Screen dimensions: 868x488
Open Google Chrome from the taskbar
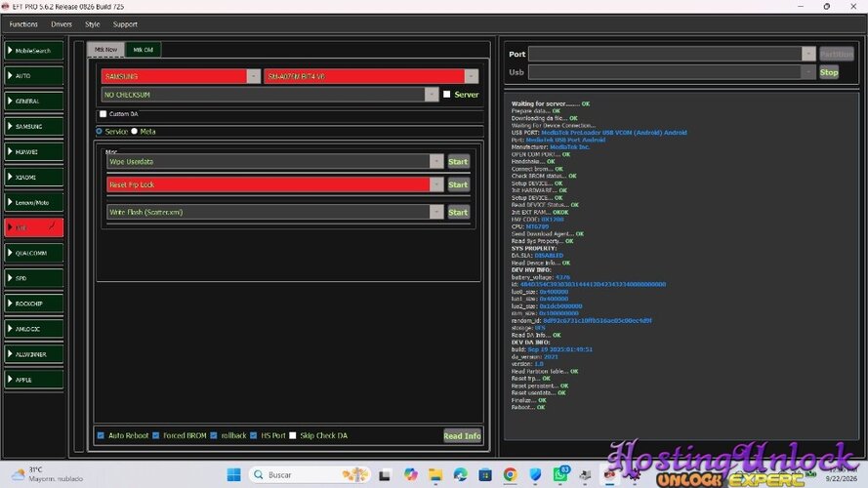511,474
